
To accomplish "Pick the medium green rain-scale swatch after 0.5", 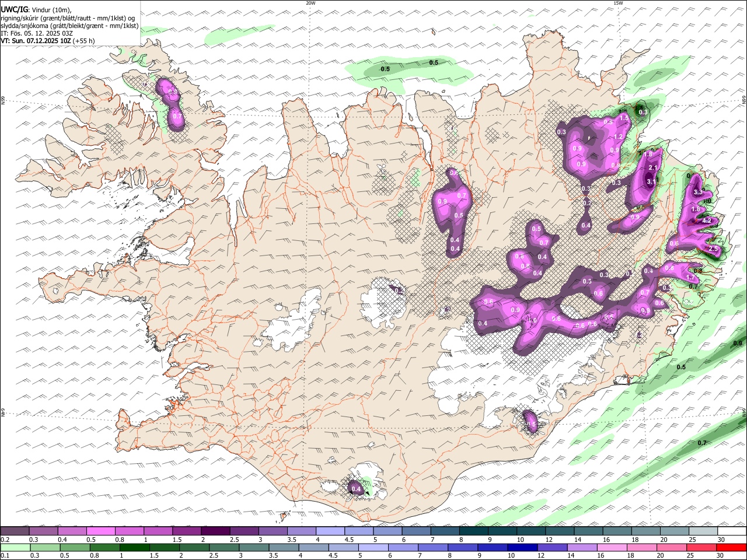I will (75, 547).
